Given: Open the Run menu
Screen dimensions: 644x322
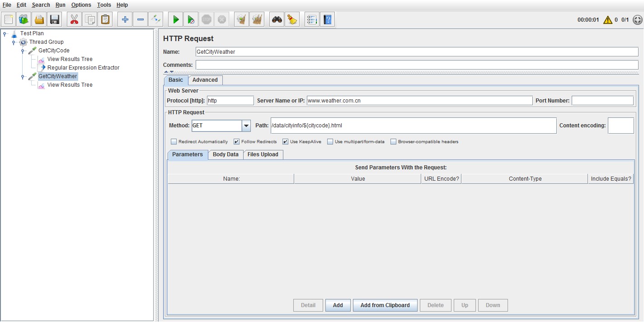Looking at the screenshot, I should coord(61,5).
